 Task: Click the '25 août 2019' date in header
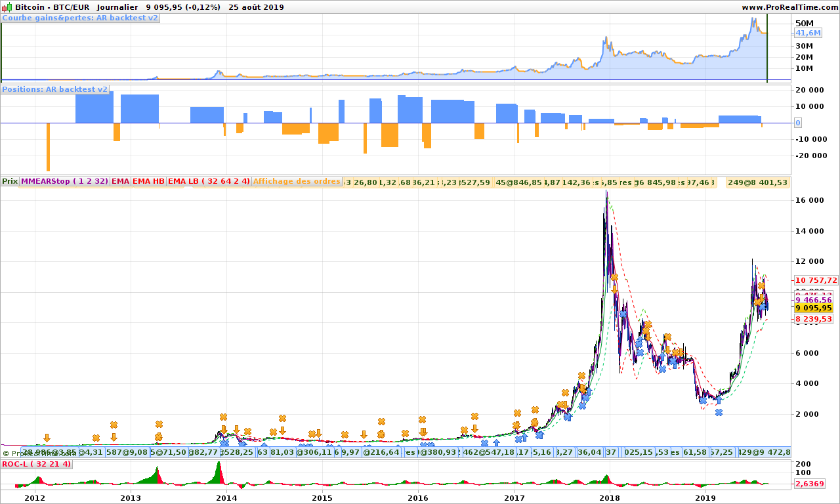click(257, 7)
